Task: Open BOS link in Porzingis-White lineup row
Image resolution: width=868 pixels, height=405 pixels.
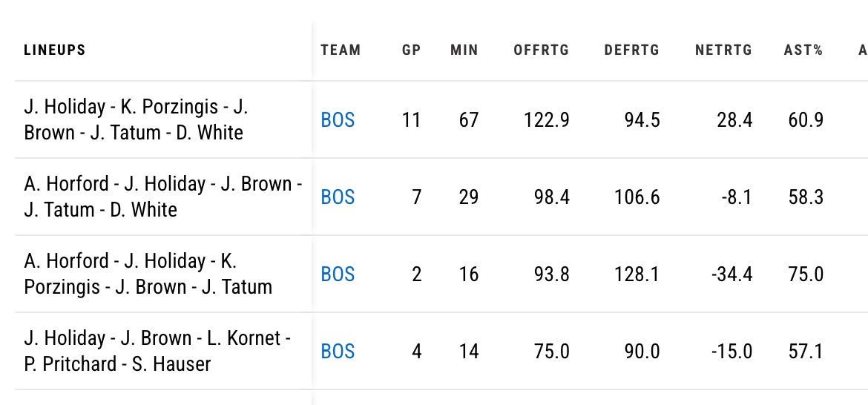Action: [x=338, y=119]
